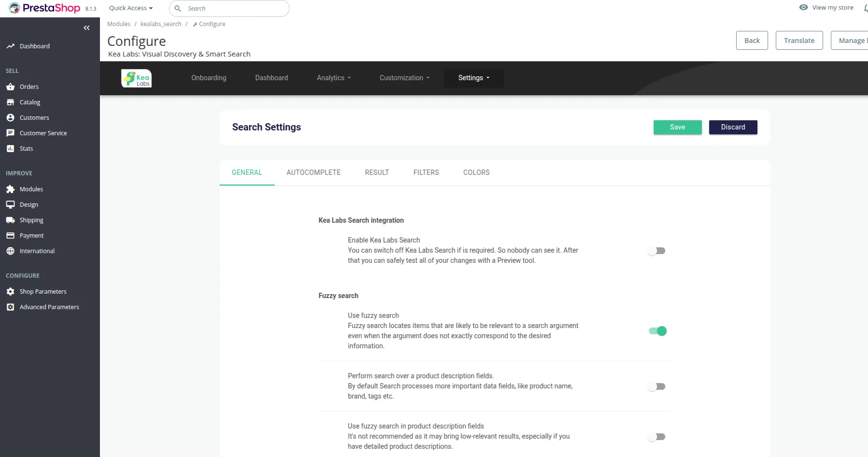Select the Orders basket icon in sidebar
868x457 pixels.
(11, 86)
